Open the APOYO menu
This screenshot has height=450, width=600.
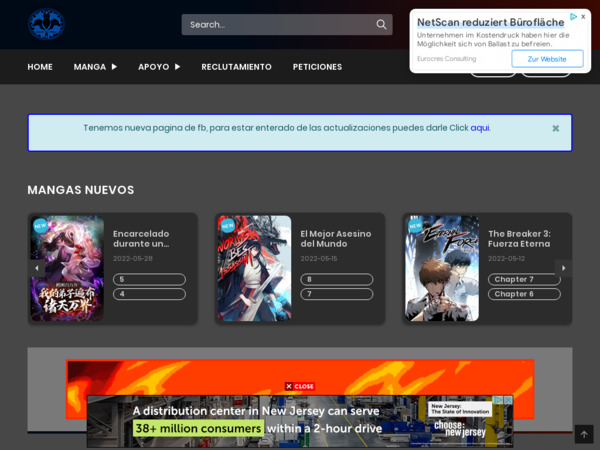click(x=153, y=67)
